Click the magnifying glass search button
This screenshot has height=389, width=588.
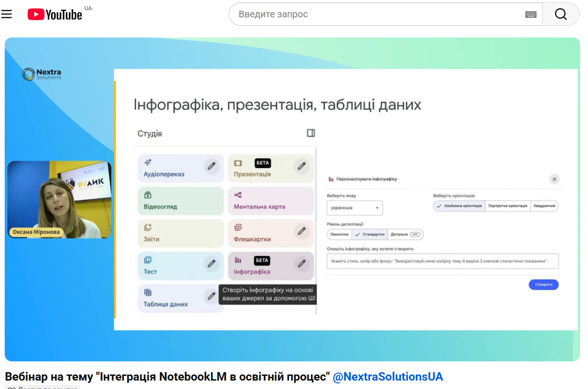(x=560, y=14)
